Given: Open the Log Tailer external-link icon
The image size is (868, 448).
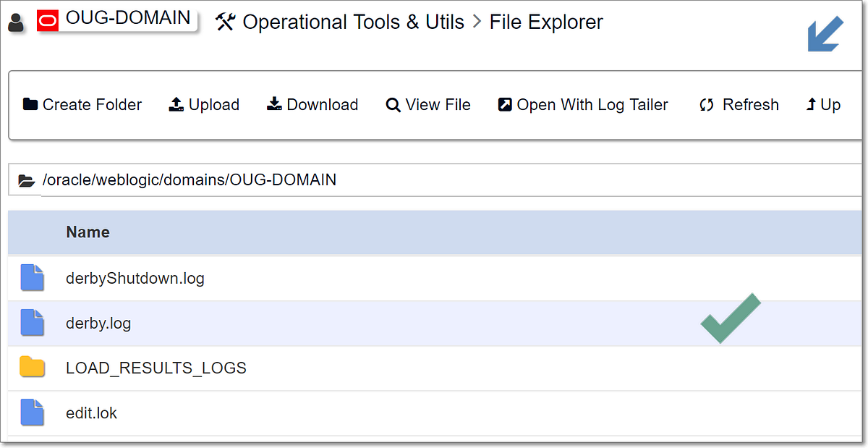Looking at the screenshot, I should click(505, 104).
